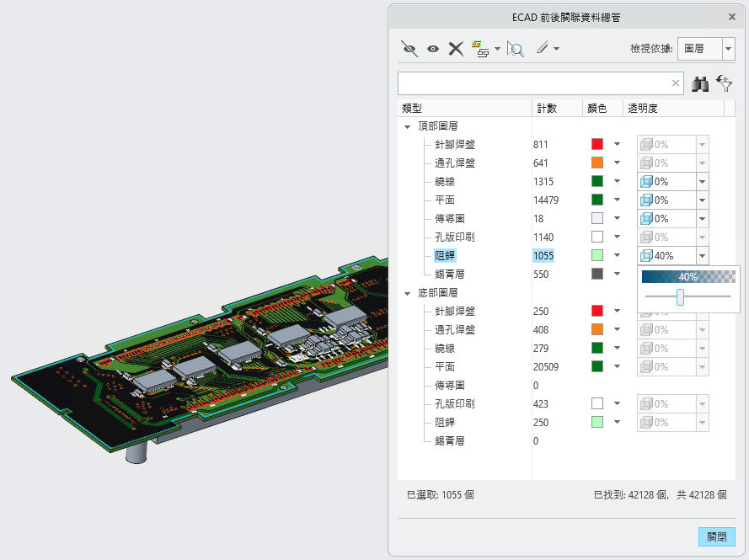Click the X remove icon in toolbar
Screen dimensions: 749x560
(x=456, y=49)
